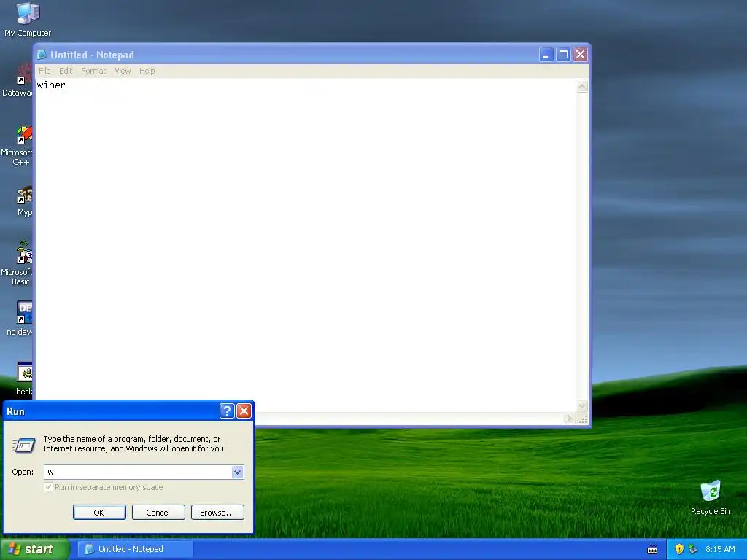The image size is (747, 560).
Task: Click OK in the Run dialog
Action: coord(99,513)
